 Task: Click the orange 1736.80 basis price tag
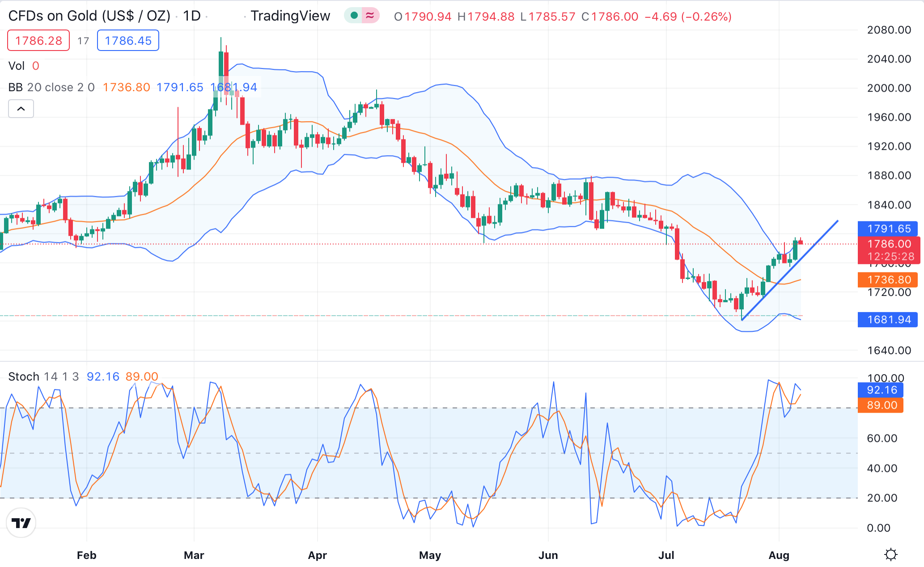click(x=887, y=280)
